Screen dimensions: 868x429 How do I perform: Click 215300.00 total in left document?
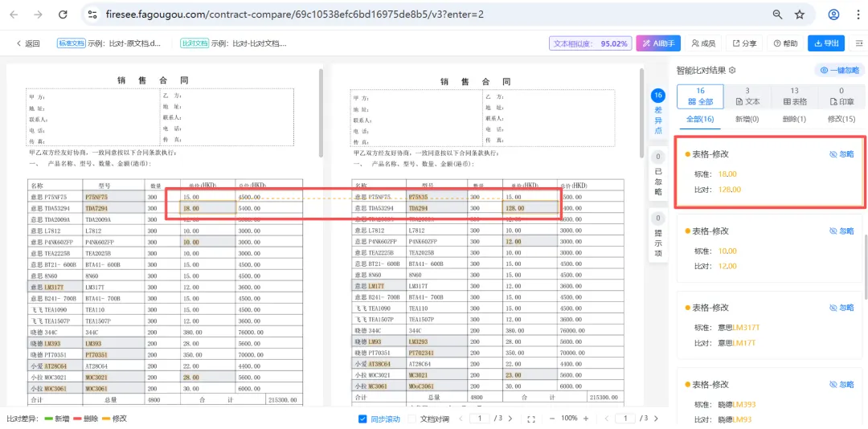tap(282, 398)
